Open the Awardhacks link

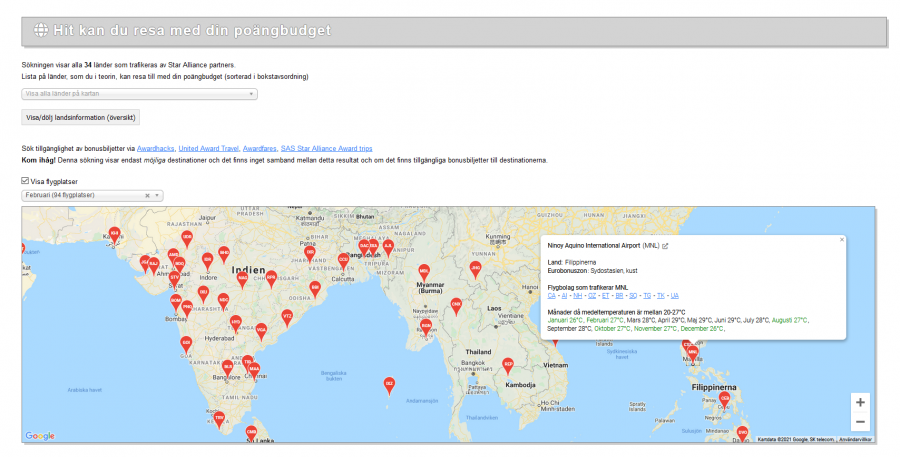click(x=155, y=148)
